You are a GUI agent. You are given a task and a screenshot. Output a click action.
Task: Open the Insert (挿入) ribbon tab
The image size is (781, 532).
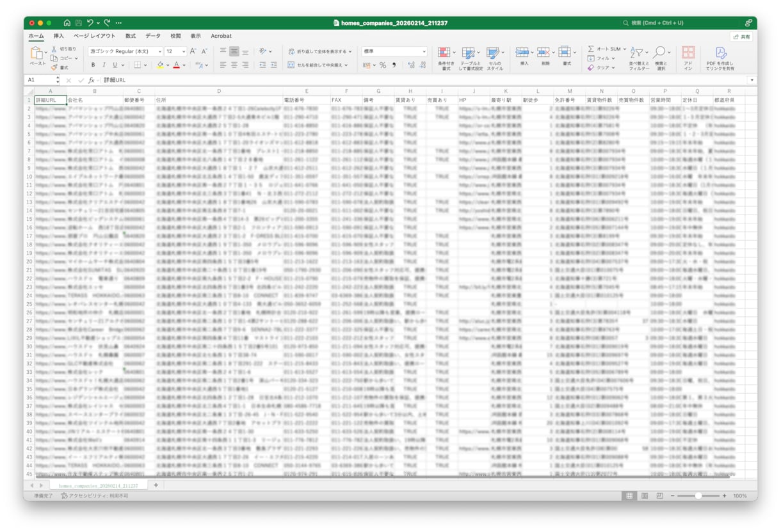pyautogui.click(x=59, y=36)
